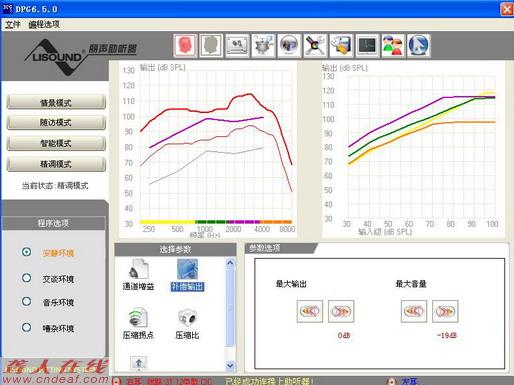The image size is (514, 385).
Task: Click the parameter list scrollbar down arrow
Action: [x=230, y=366]
